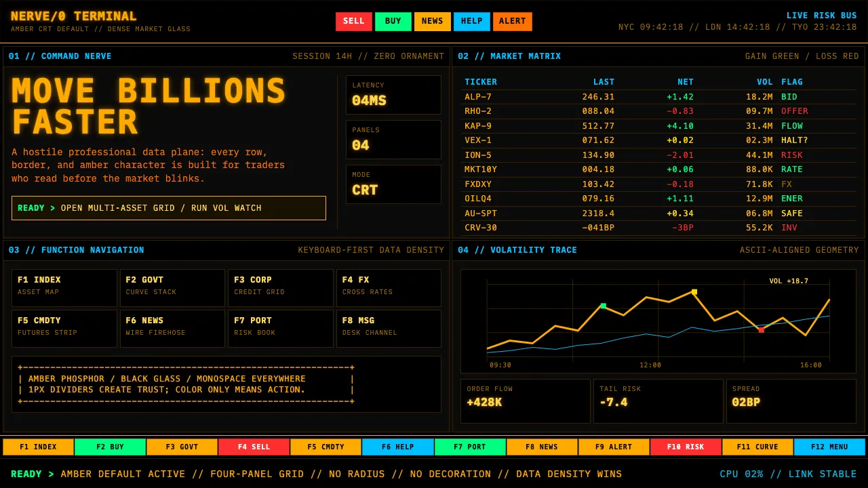Select the ION-5 ticker row
The width and height of the screenshot is (868, 488).
click(658, 155)
